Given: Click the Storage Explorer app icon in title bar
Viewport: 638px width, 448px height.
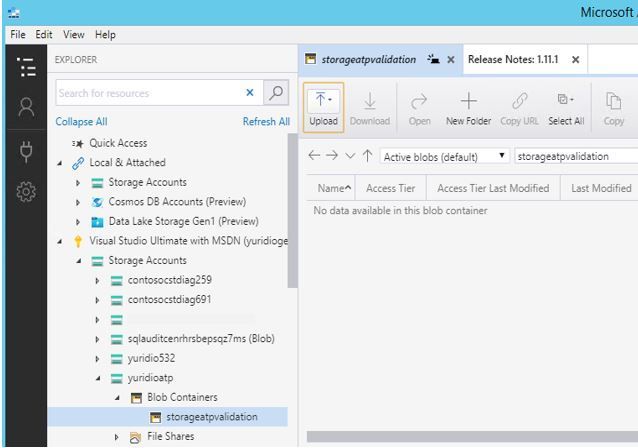Looking at the screenshot, I should [x=14, y=13].
